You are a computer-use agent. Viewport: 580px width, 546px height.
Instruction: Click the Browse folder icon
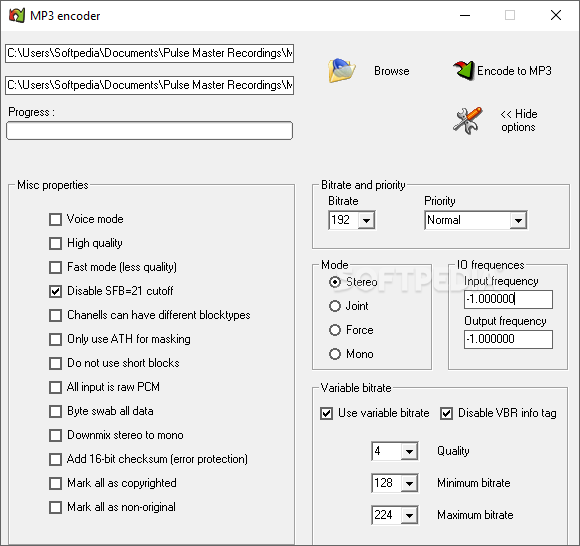[x=341, y=71]
